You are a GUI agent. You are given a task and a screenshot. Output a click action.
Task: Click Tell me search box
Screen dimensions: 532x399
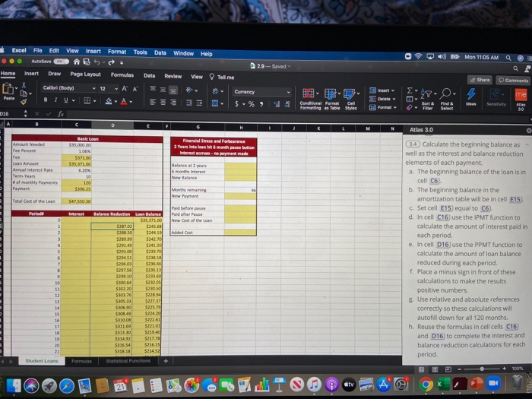click(222, 77)
